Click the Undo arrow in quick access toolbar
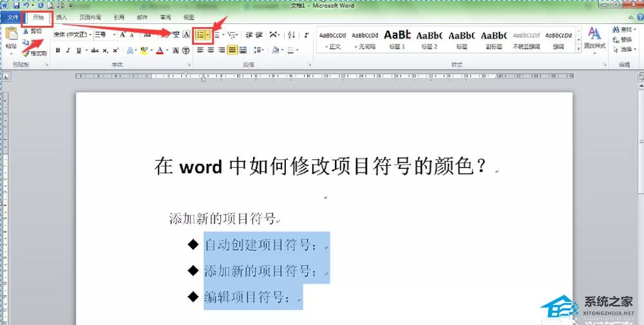This screenshot has width=644, height=325. 26,5
